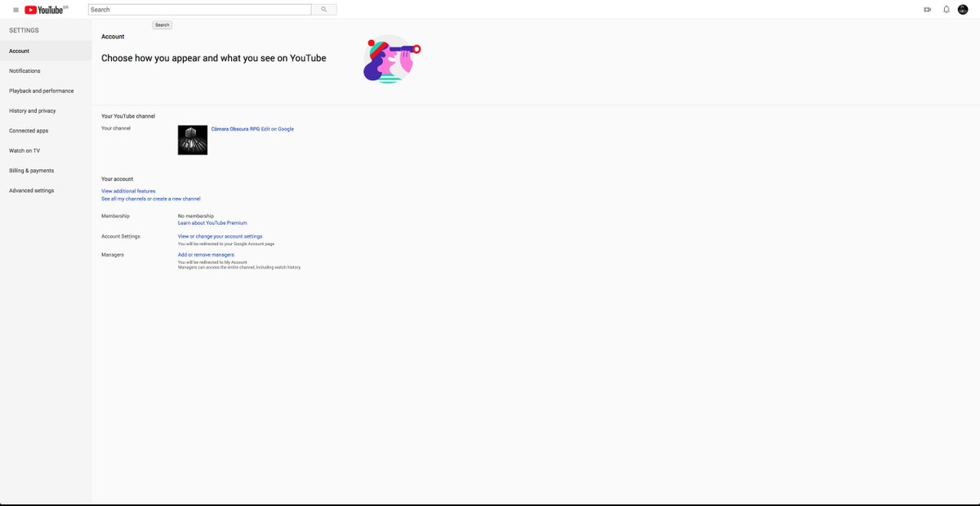Click Add or remove managers link
The height and width of the screenshot is (506, 980).
pyautogui.click(x=206, y=255)
